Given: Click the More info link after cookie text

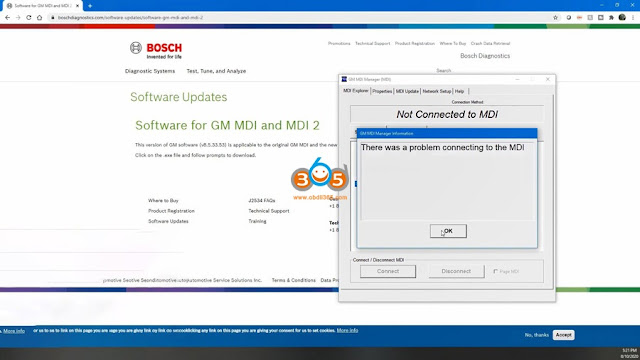Looking at the screenshot, I should coord(347,330).
